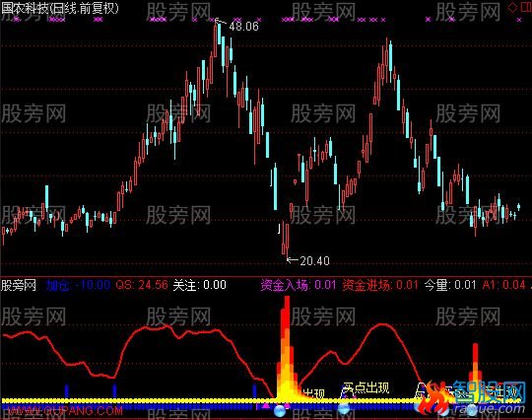Select the 加仓: -10.00 indicator value
Image resolution: width=532 pixels, height=420 pixels.
coord(79,285)
